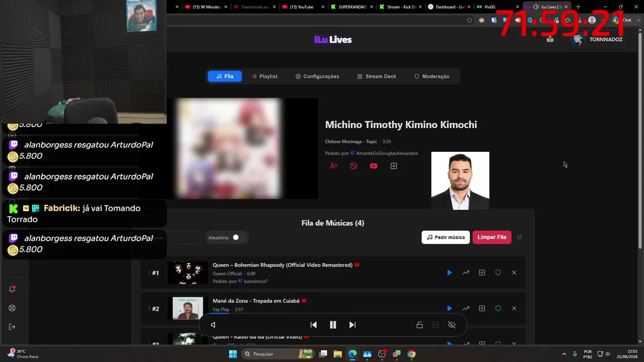Play Queen Bohemian Rhapsody from the queue
The width and height of the screenshot is (644, 362).
click(x=449, y=273)
